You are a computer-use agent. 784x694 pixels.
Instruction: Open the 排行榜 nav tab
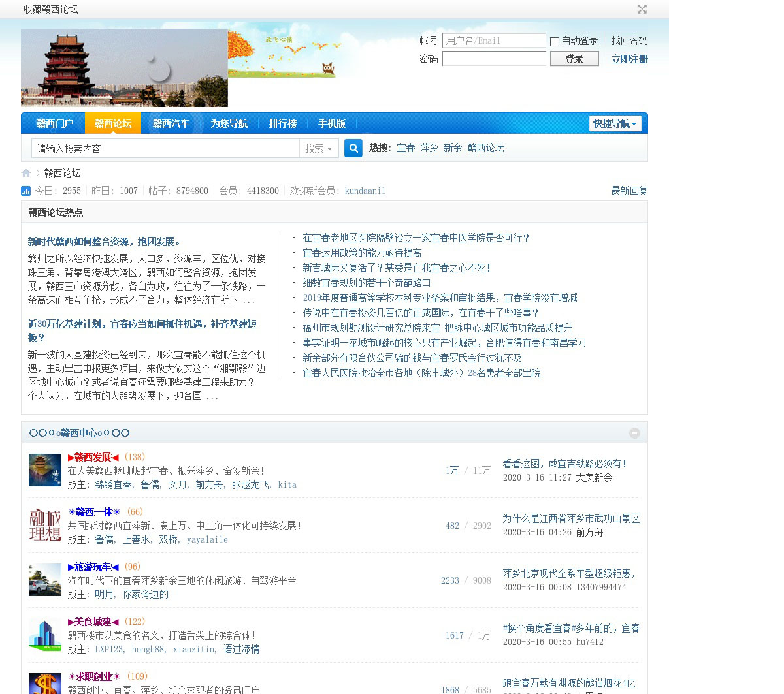283,123
